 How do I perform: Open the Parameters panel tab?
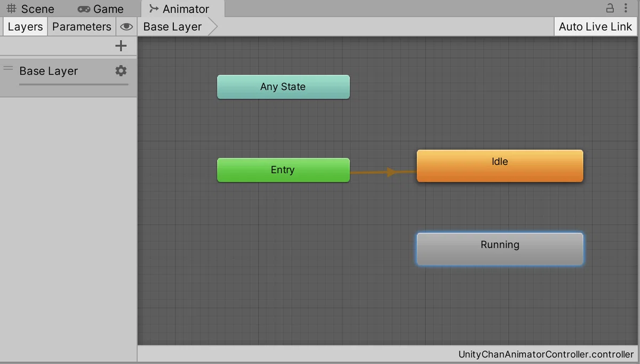tap(82, 27)
